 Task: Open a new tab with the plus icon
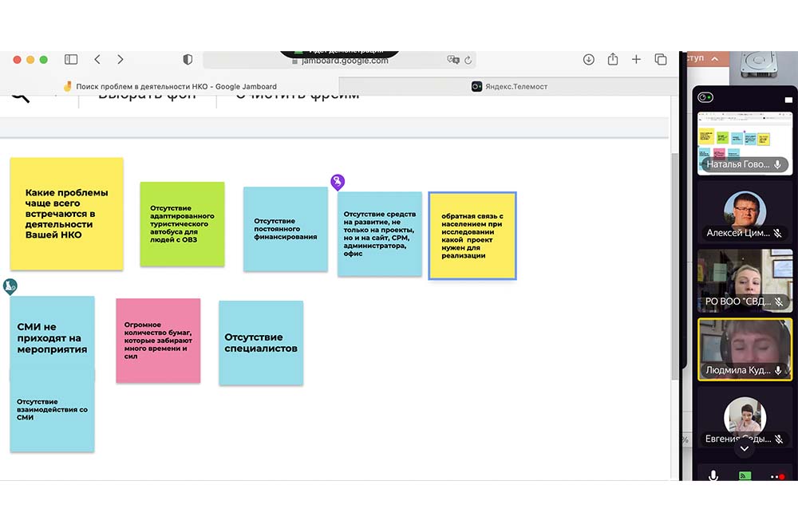pos(636,59)
